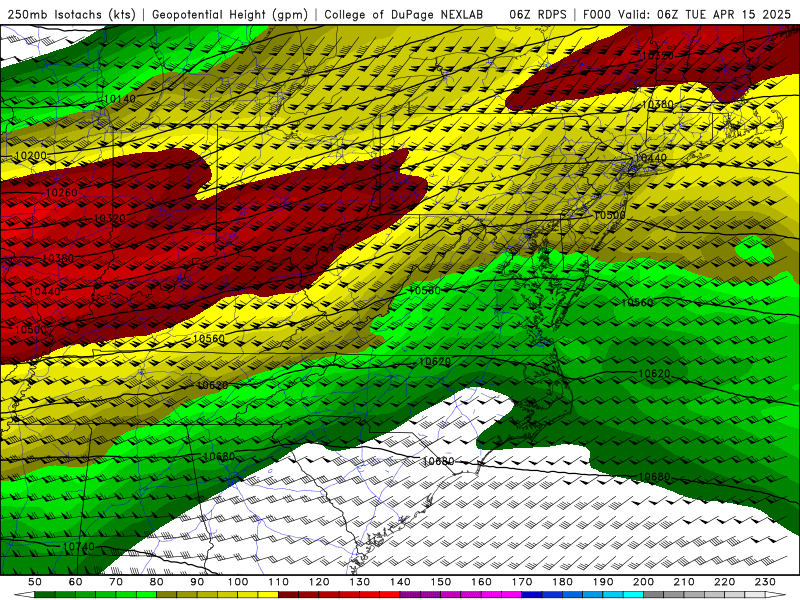This screenshot has height=600, width=800.
Task: Click the right arrow end of color bar
Action: [776, 595]
